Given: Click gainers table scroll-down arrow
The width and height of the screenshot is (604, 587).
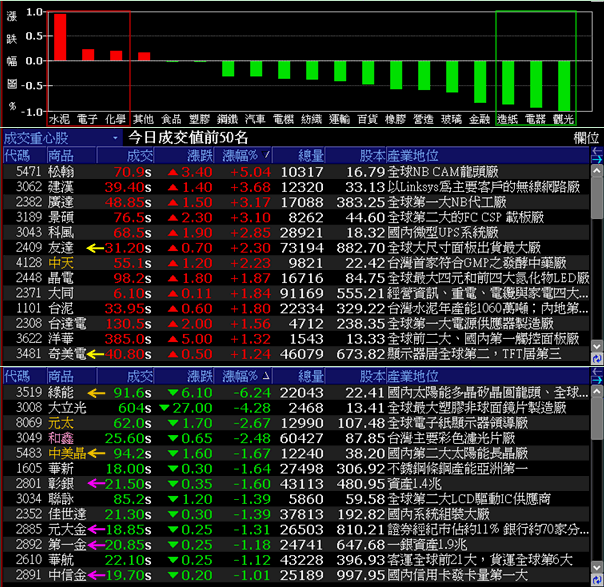Looking at the screenshot, I should tap(596, 346).
